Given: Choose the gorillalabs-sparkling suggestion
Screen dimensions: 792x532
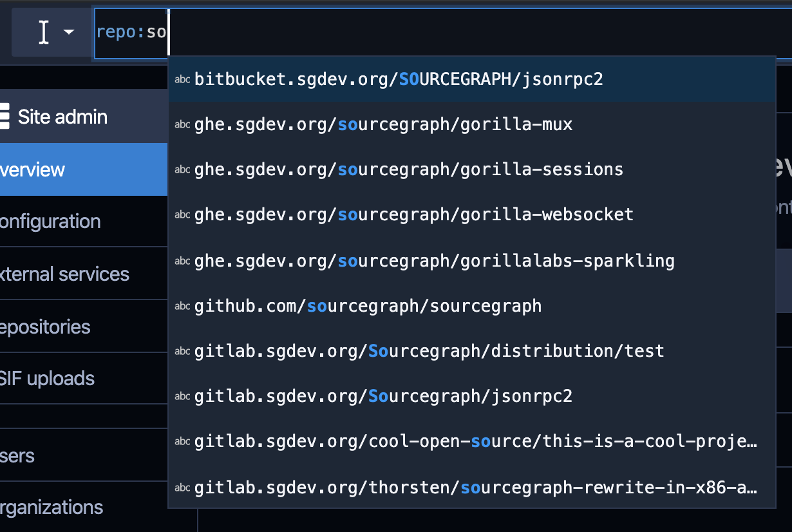Looking at the screenshot, I should [472, 260].
